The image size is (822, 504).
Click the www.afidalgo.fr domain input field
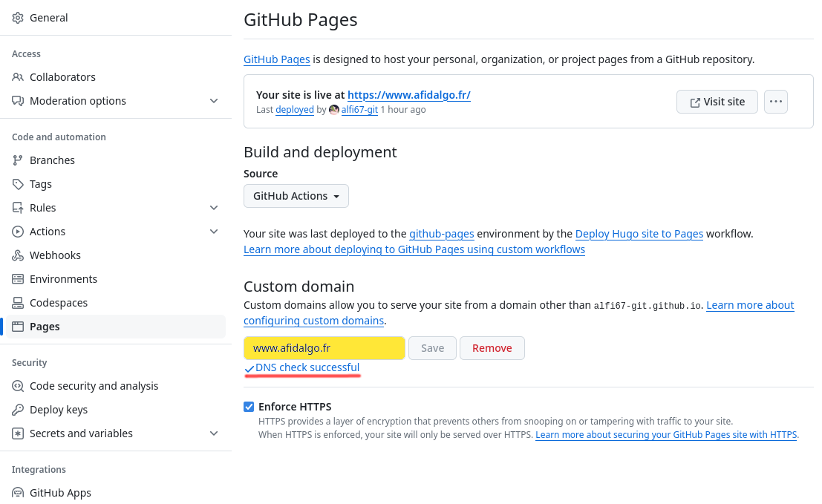[324, 348]
